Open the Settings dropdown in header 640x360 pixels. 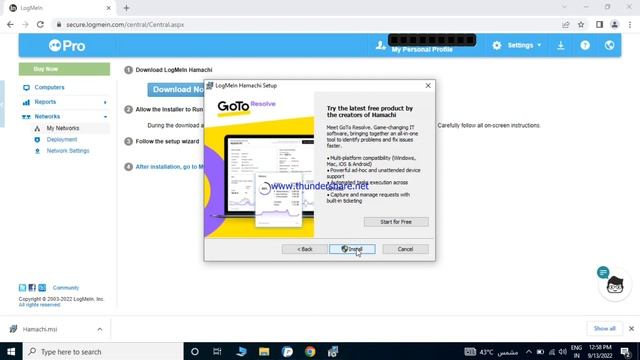click(524, 45)
